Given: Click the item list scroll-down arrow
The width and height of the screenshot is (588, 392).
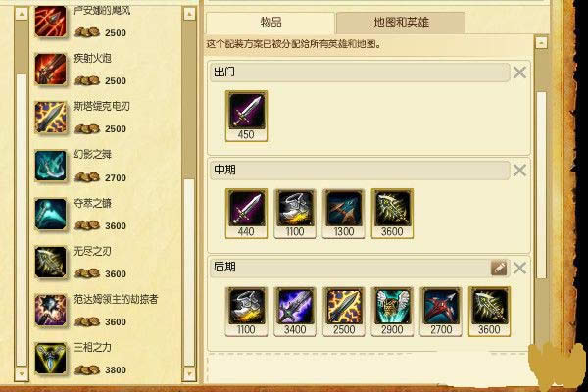Looking at the screenshot, I should pyautogui.click(x=189, y=374).
